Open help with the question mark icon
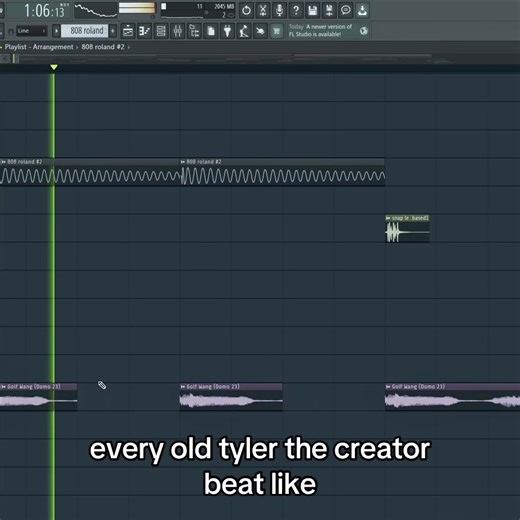 pos(296,11)
